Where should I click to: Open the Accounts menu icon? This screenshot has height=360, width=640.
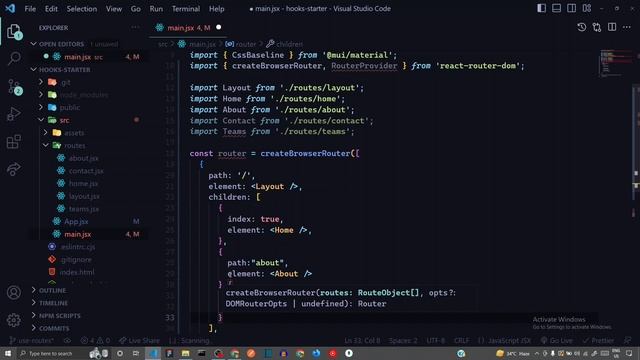pos(13,292)
